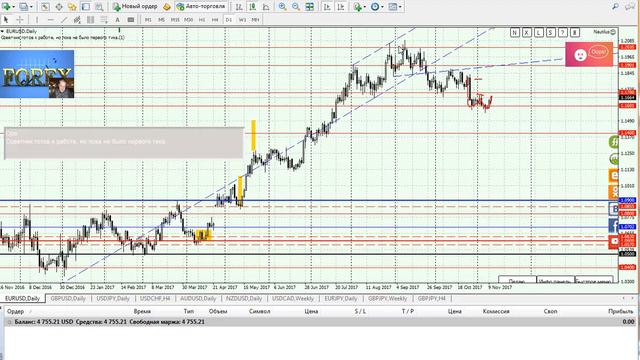Switch to the GBPJPY,H4 chart tab
The image size is (640, 360).
pos(431,299)
